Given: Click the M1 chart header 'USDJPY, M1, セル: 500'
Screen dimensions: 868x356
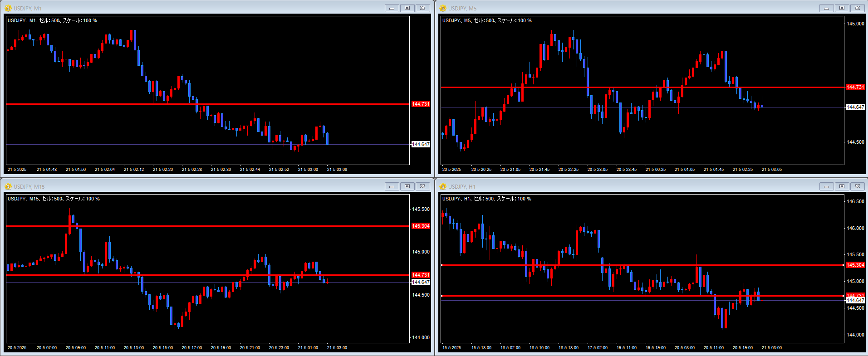Looking at the screenshot, I should point(34,20).
